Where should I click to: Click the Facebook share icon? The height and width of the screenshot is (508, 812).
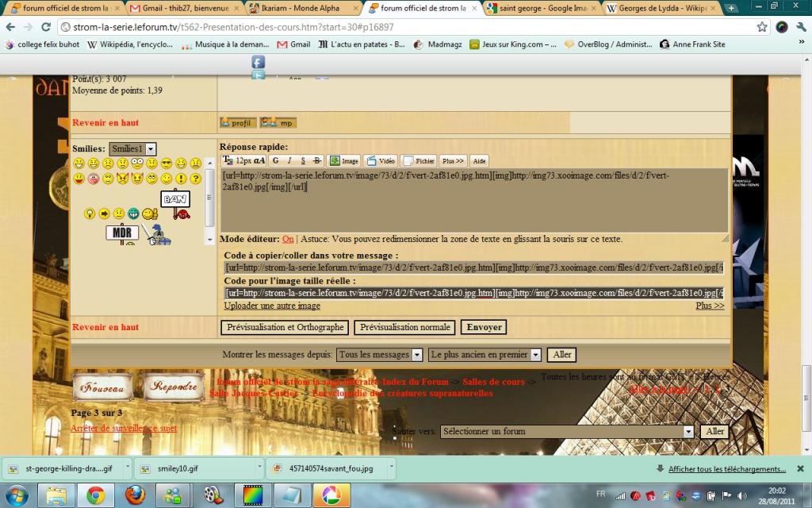pos(258,62)
